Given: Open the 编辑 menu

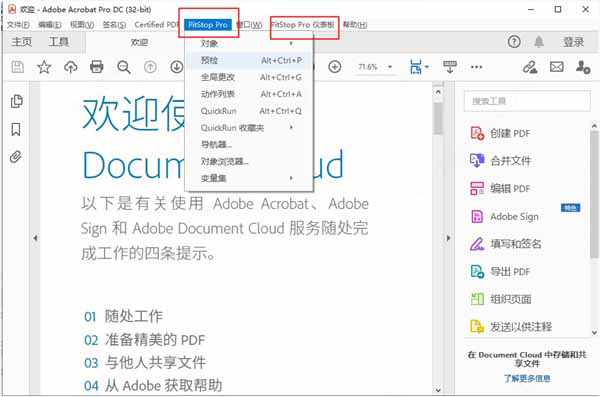Looking at the screenshot, I should 49,25.
